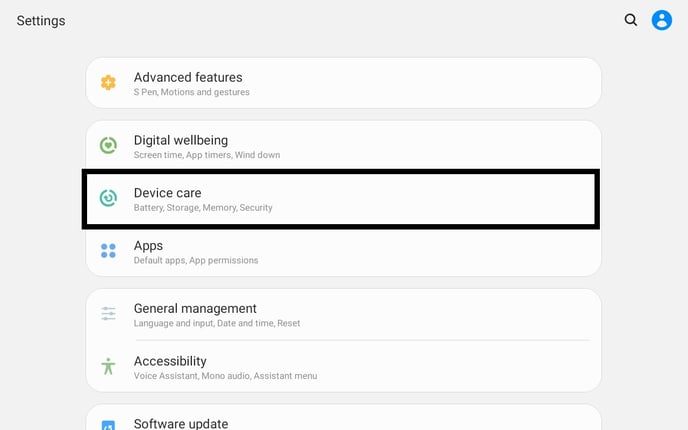The image size is (688, 430).
Task: Tap "Default apps, App permissions" subtitle
Action: [196, 261]
